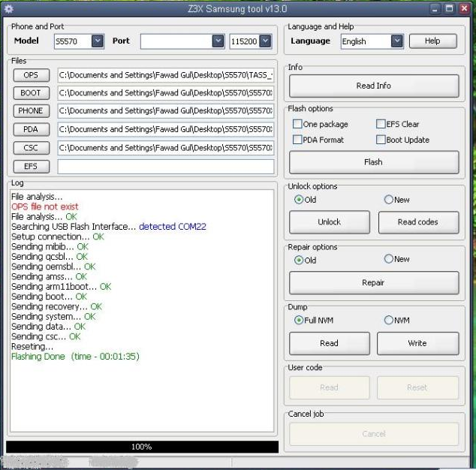Image resolution: width=476 pixels, height=470 pixels.
Task: Click the Flash button
Action: pyautogui.click(x=374, y=162)
